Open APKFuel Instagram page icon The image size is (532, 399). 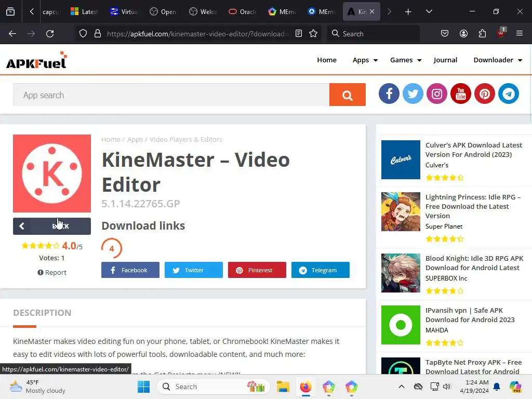point(436,94)
